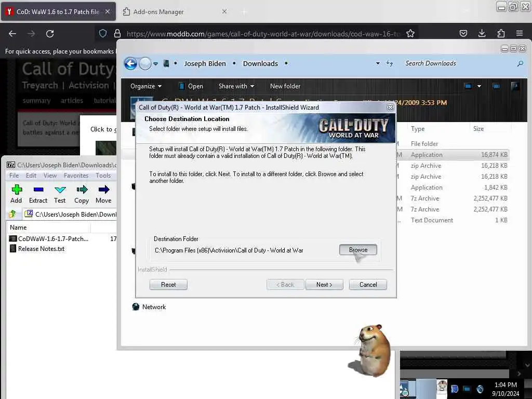Select Joseph Biden in the Explorer breadcrumb

(205, 63)
